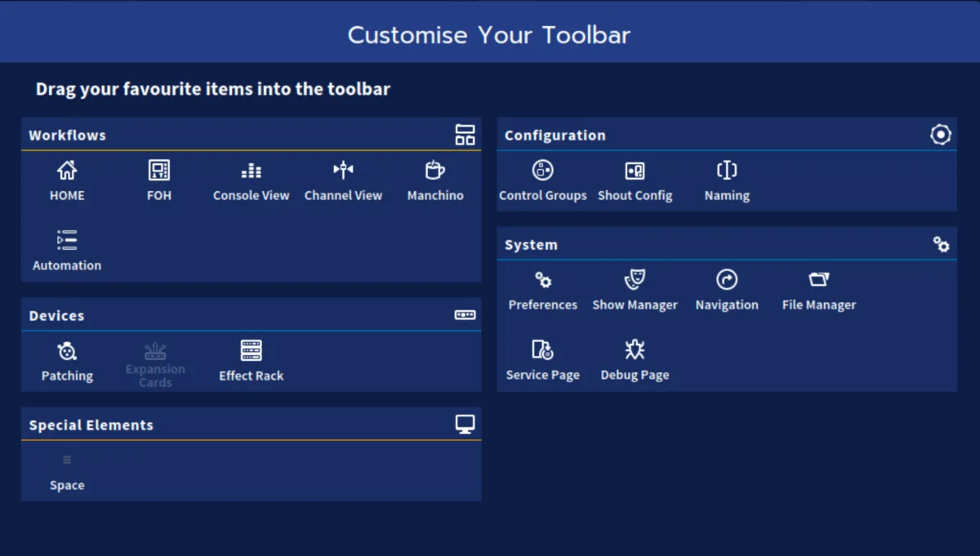Viewport: 980px width, 556px height.
Task: Click the Configuration section title
Action: [x=555, y=136]
